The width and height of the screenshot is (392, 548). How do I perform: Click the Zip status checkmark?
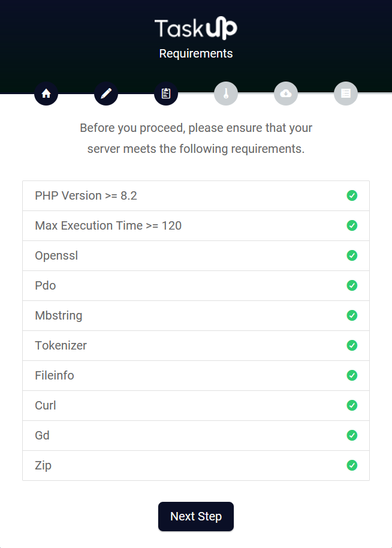(352, 465)
